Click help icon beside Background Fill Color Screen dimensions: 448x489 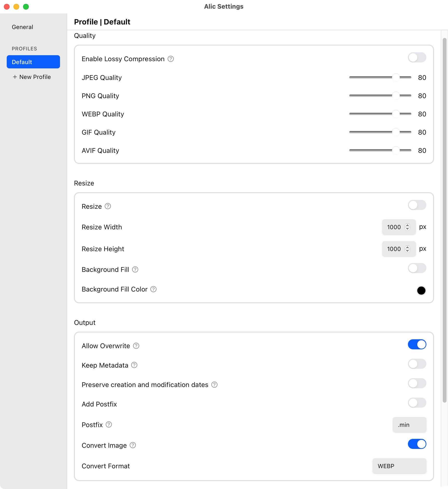tap(153, 289)
